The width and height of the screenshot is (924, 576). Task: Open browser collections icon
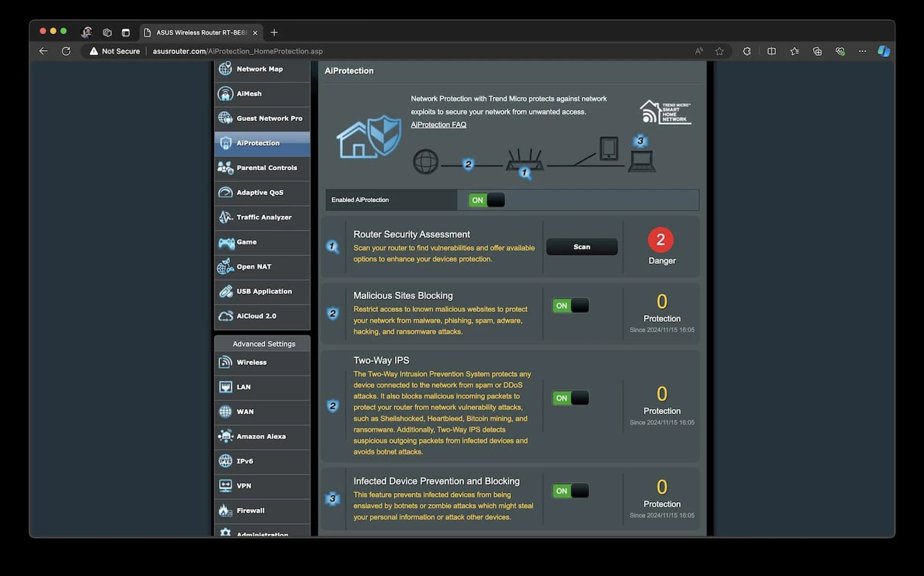[817, 51]
